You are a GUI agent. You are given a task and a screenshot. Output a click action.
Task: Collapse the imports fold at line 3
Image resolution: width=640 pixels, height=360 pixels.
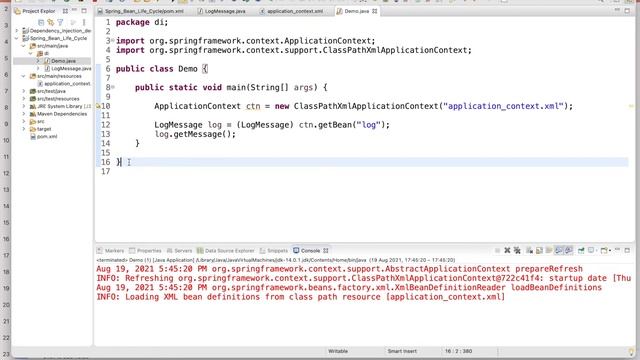[x=113, y=40]
